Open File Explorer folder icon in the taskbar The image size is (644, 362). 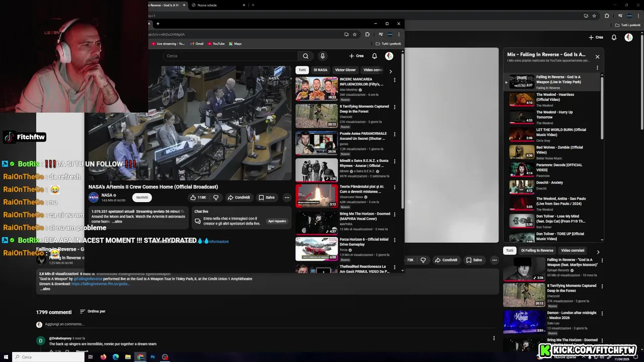128,357
